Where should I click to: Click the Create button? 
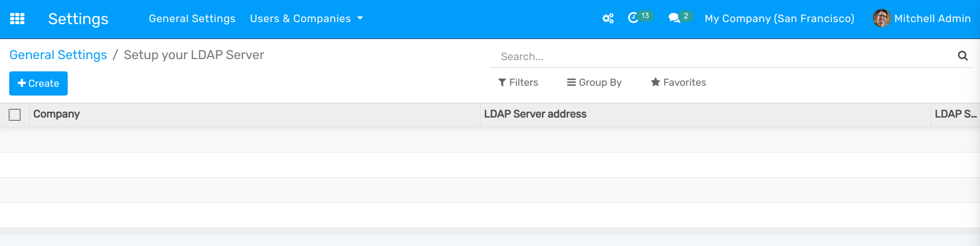(38, 84)
